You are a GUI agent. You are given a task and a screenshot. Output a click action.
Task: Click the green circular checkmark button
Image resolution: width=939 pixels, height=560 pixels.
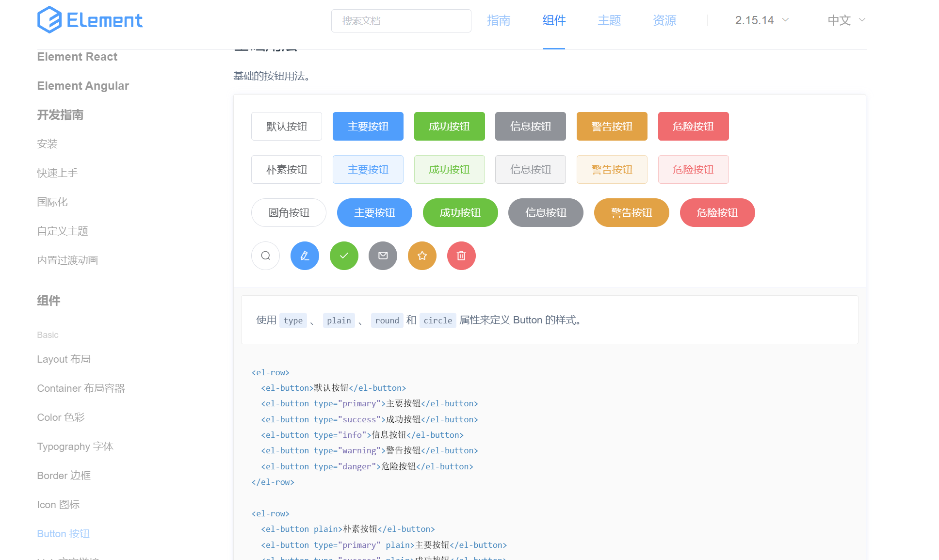[344, 256]
